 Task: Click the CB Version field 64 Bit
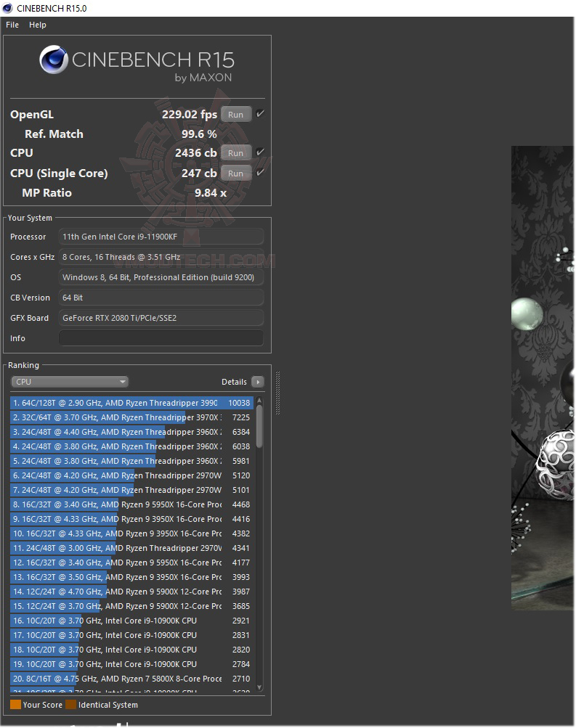click(x=161, y=298)
